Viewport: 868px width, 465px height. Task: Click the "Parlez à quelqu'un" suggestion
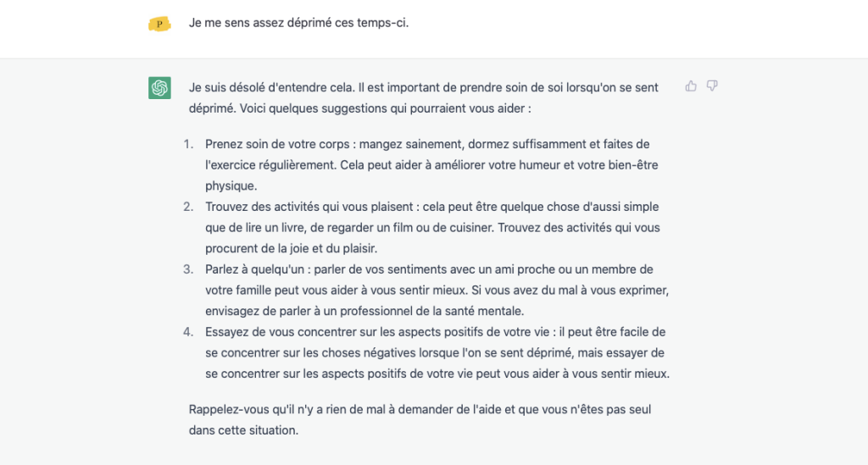pyautogui.click(x=437, y=291)
